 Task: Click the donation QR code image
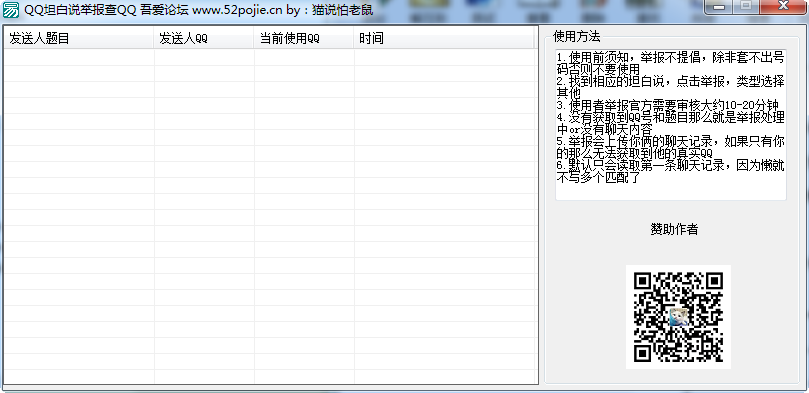pyautogui.click(x=678, y=317)
